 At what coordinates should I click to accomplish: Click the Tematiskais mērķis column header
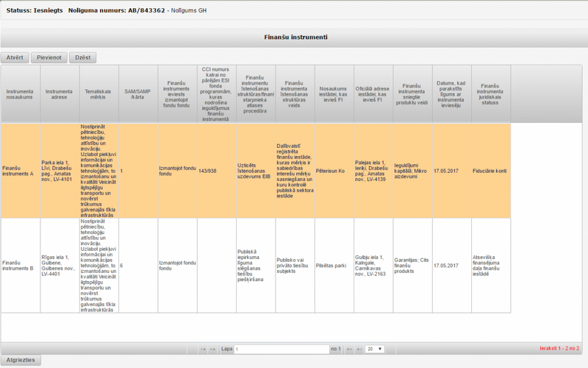(x=98, y=94)
